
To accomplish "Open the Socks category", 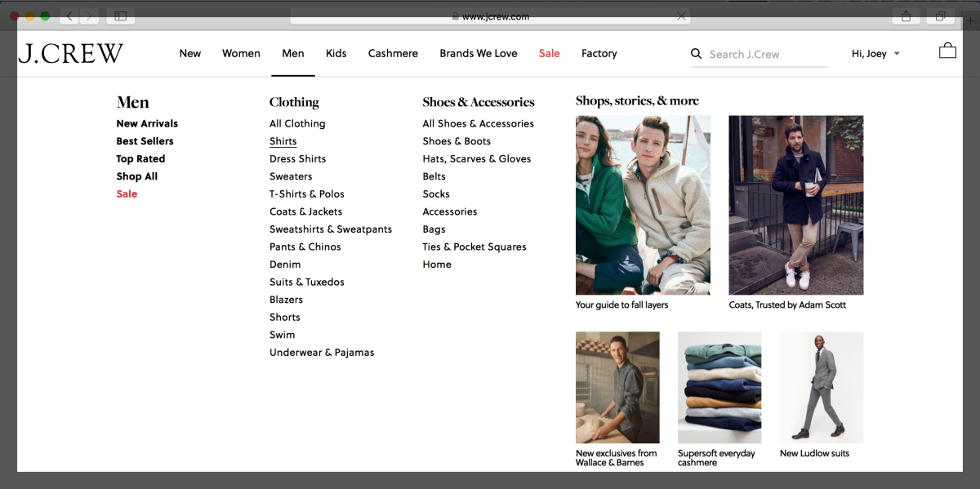I will [436, 194].
